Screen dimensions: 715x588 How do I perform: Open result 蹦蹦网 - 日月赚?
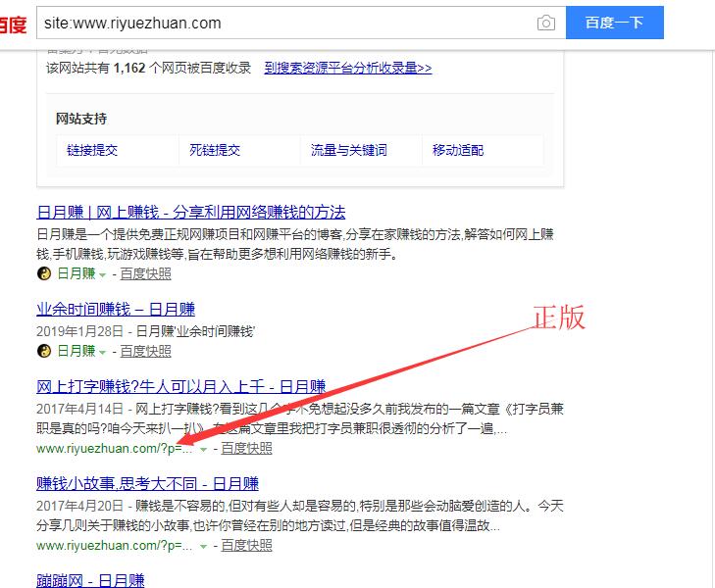click(x=90, y=580)
